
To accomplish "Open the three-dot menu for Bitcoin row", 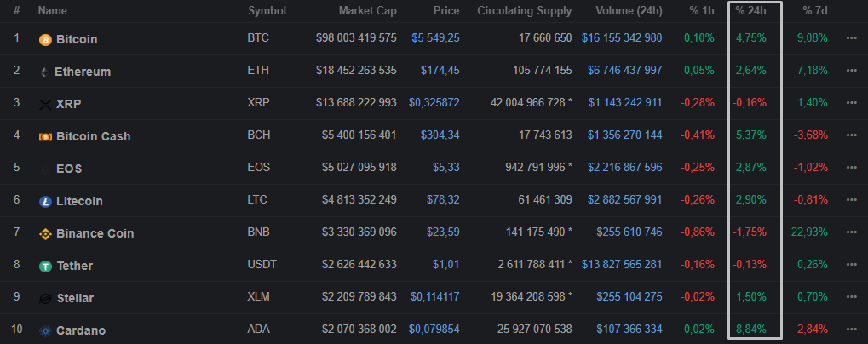I will tap(851, 39).
